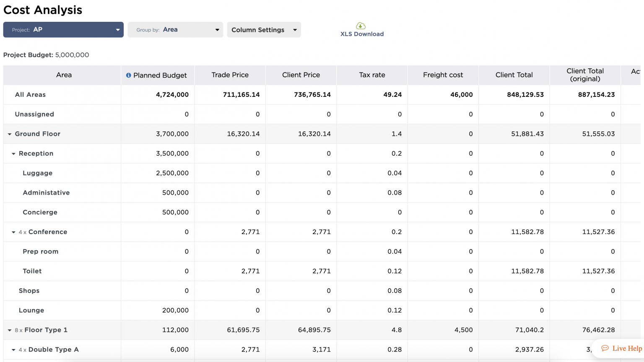Collapse the Ground Floor group
The width and height of the screenshot is (644, 362).
point(10,134)
